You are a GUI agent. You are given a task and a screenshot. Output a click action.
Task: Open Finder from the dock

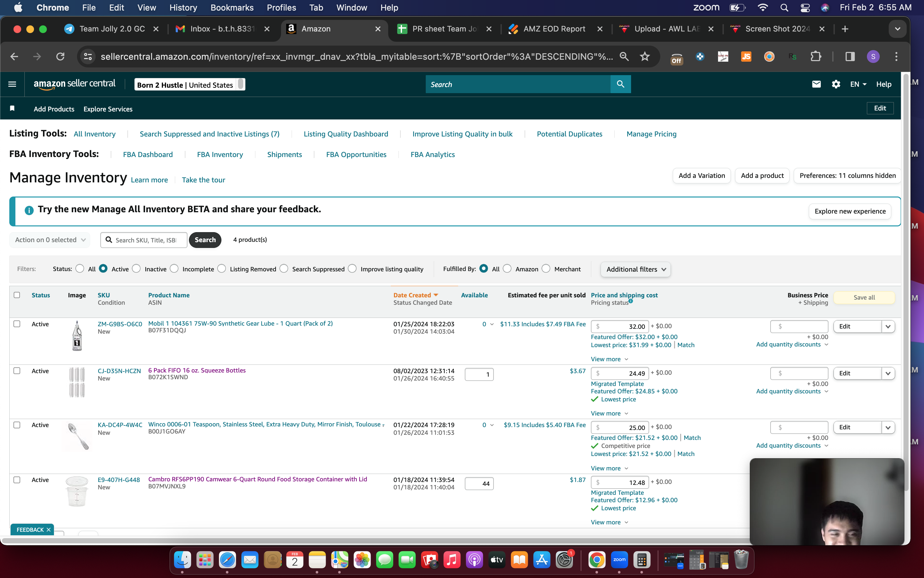pyautogui.click(x=182, y=560)
